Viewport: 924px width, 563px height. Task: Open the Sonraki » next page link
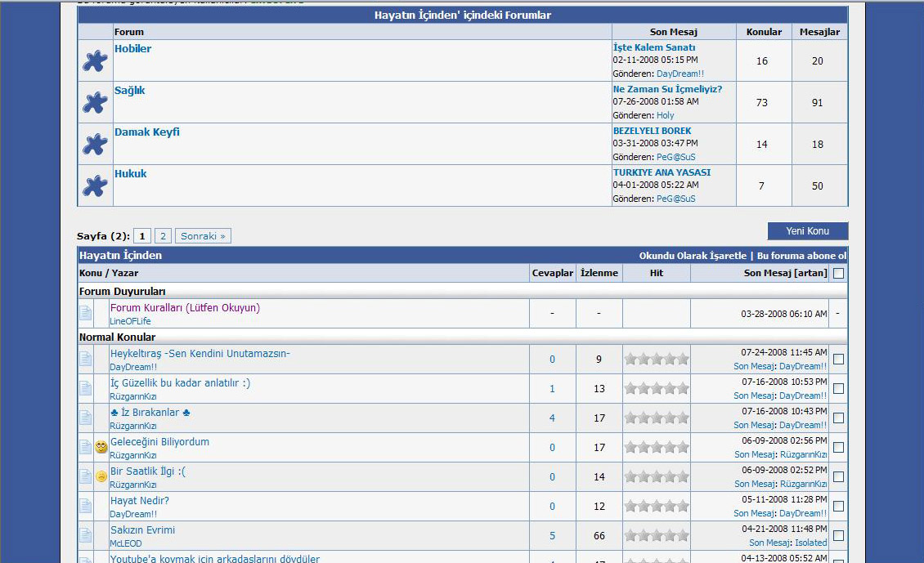pos(203,236)
